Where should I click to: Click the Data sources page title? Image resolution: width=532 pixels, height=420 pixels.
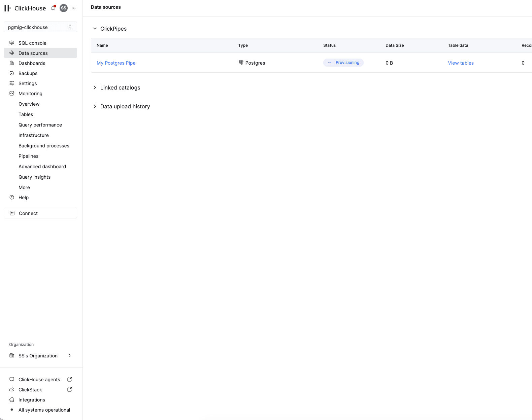106,7
